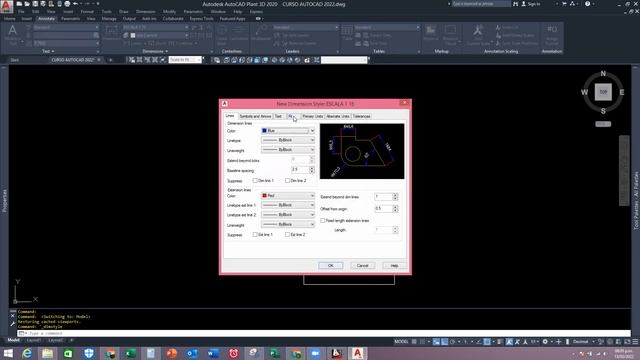This screenshot has height=360, width=640.
Task: Click the blue color swatch for dimension lines
Action: [264, 131]
